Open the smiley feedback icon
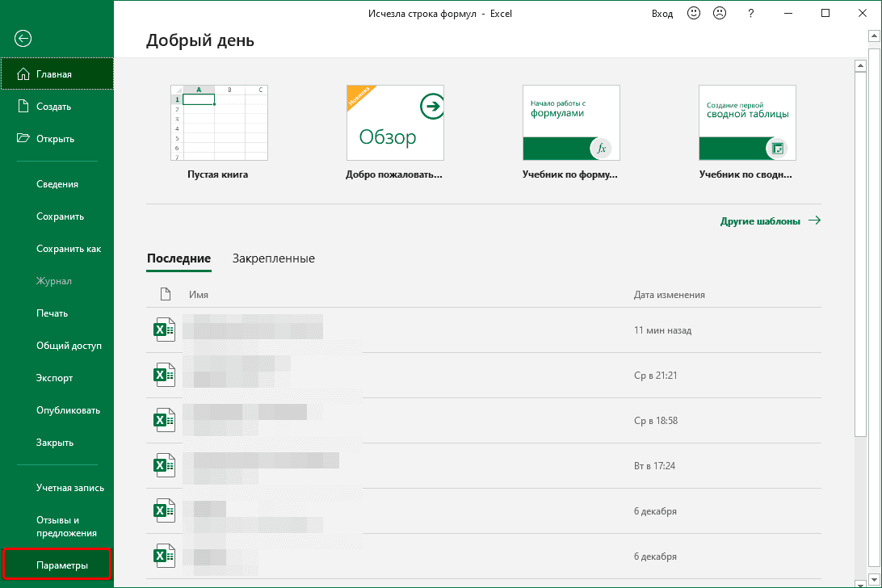This screenshot has height=588, width=882. [694, 13]
